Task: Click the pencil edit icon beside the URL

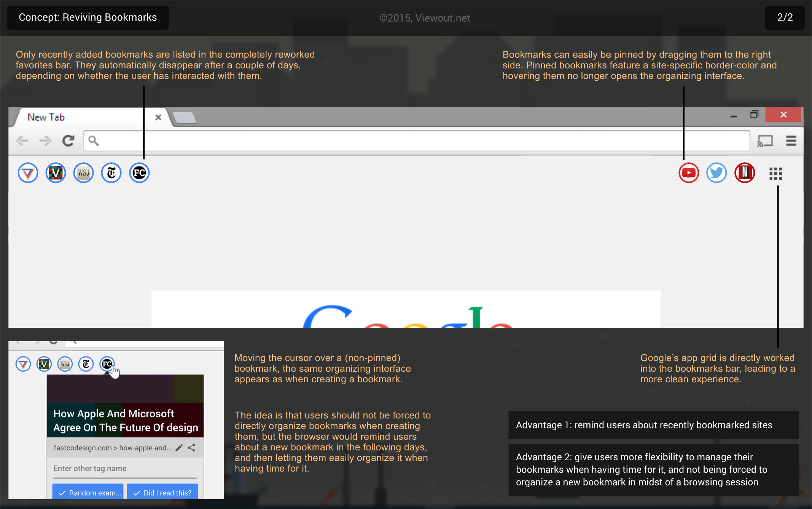Action: 179,448
